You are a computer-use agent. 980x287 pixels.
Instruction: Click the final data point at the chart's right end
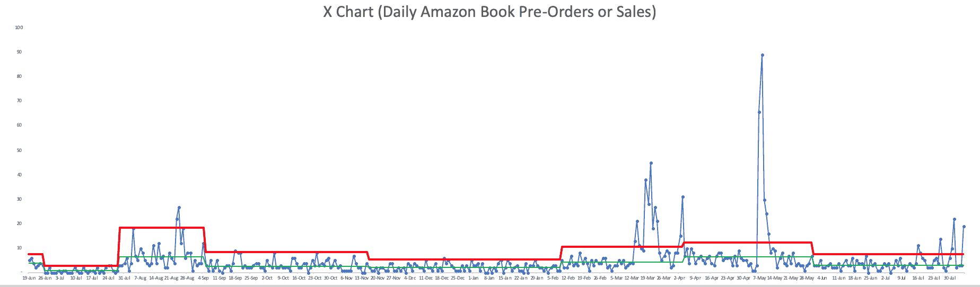964,227
